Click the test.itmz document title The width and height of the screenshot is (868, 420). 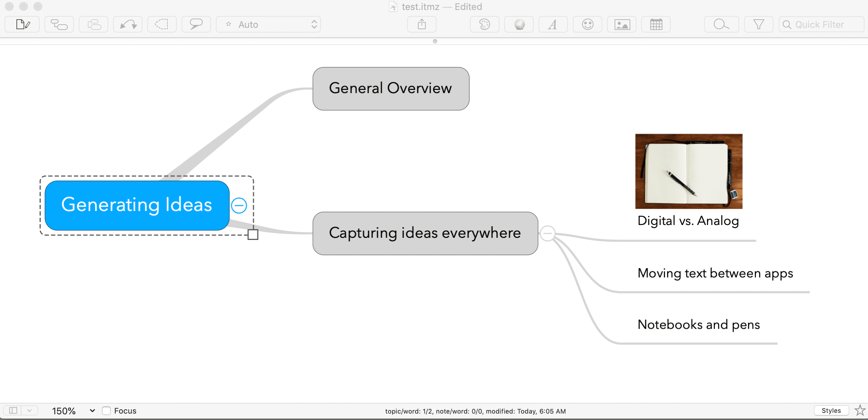pyautogui.click(x=420, y=7)
